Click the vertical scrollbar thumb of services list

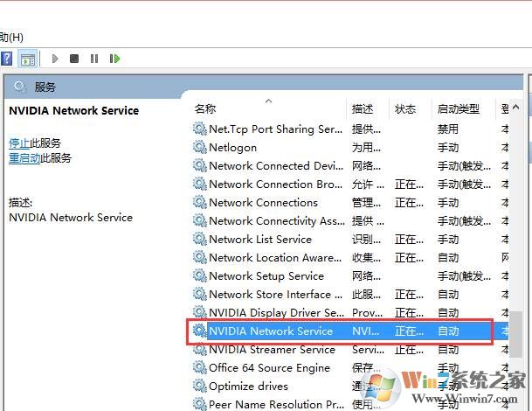[515, 334]
